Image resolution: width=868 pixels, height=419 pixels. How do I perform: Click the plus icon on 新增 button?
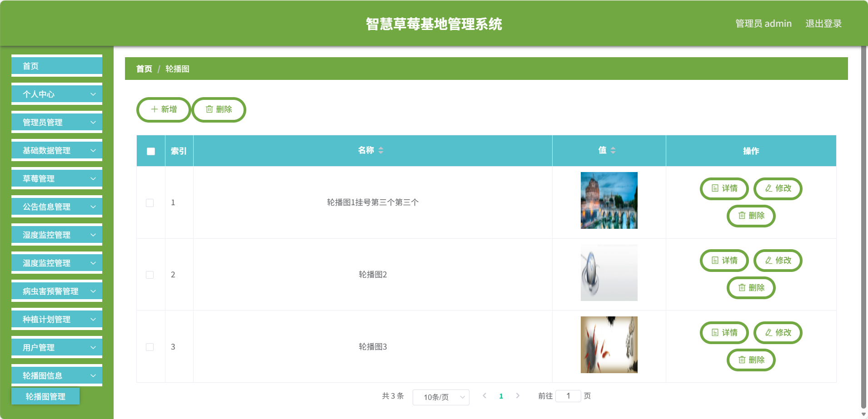click(155, 109)
